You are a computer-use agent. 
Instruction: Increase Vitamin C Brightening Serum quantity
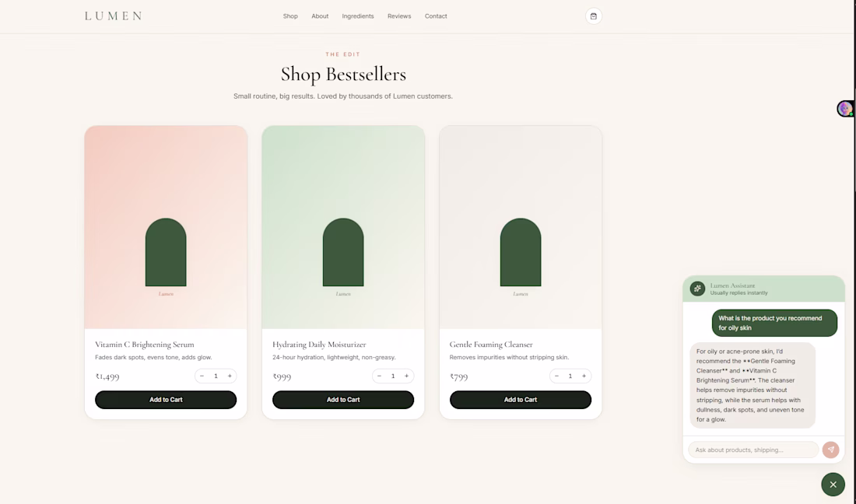click(230, 376)
